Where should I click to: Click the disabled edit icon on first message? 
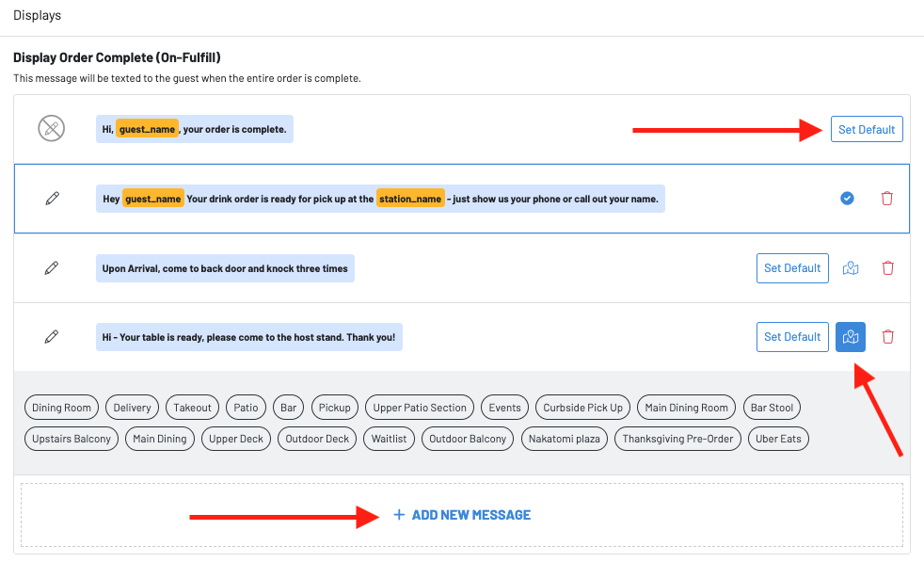pyautogui.click(x=51, y=129)
